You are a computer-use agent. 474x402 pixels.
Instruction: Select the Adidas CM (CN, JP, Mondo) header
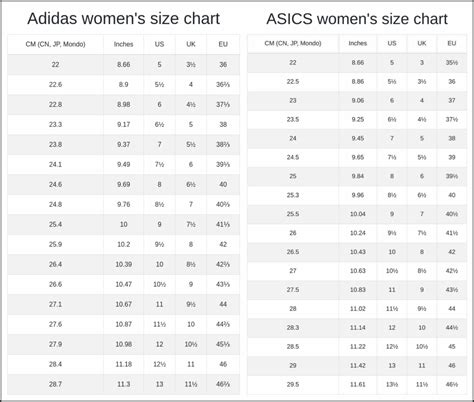(x=55, y=44)
